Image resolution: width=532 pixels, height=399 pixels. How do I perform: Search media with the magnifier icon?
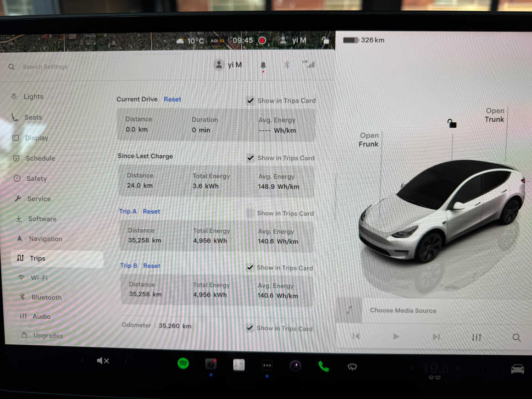pos(516,337)
